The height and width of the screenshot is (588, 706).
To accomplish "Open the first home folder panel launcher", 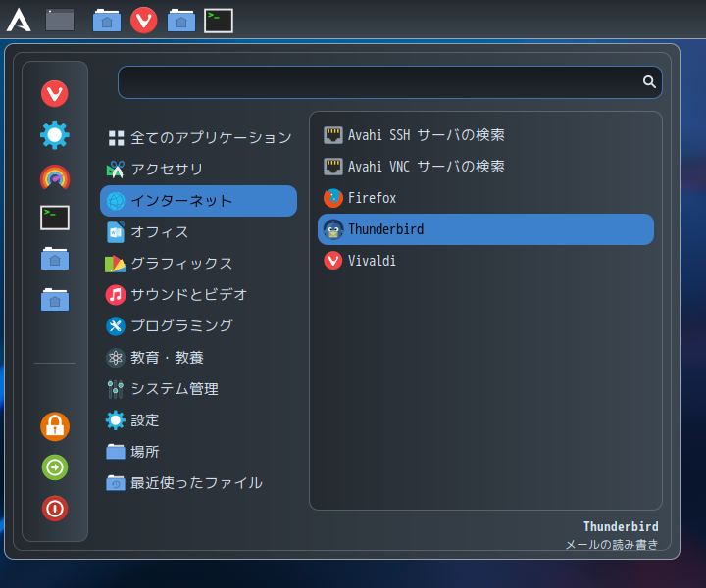I will pyautogui.click(x=107, y=21).
